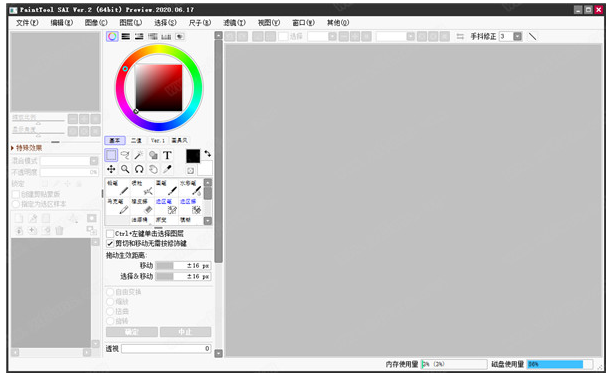The height and width of the screenshot is (375, 613).
Task: Select the rotate view tool
Action: [139, 169]
